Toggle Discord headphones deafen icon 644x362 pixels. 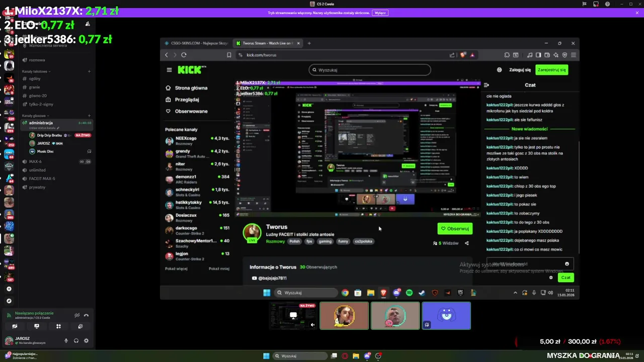76,340
